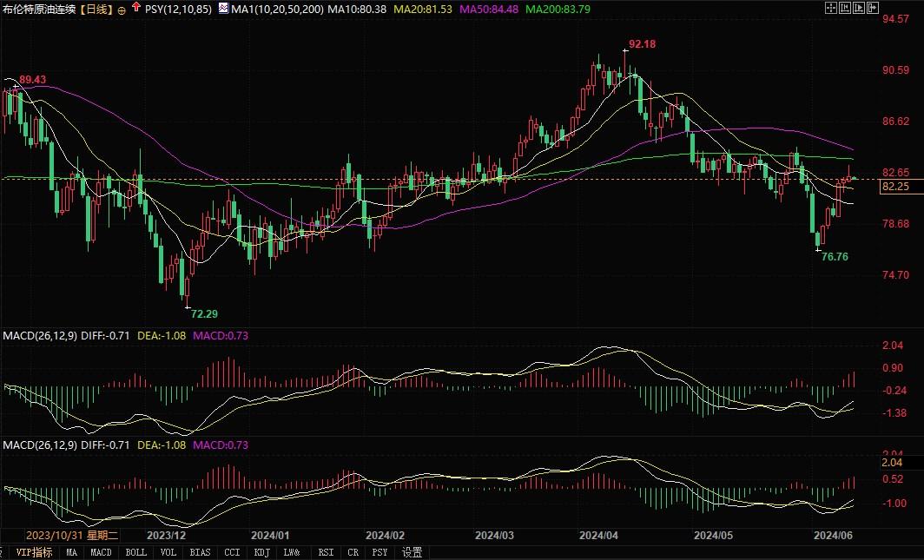This screenshot has height=560, width=924.
Task: Click the 92.18 high price marker
Action: (643, 43)
